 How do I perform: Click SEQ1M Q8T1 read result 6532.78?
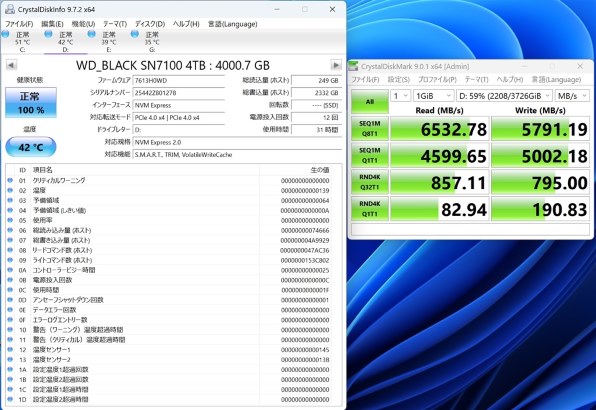(x=440, y=129)
